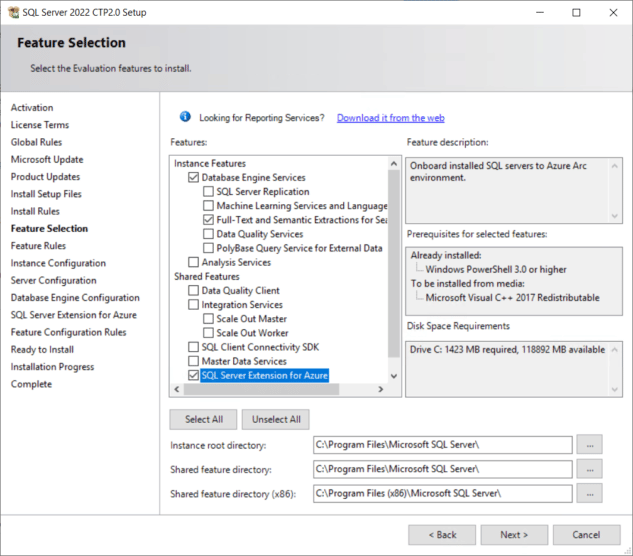The image size is (633, 556).
Task: Click Ready to Install step in sidebar
Action: pos(42,350)
